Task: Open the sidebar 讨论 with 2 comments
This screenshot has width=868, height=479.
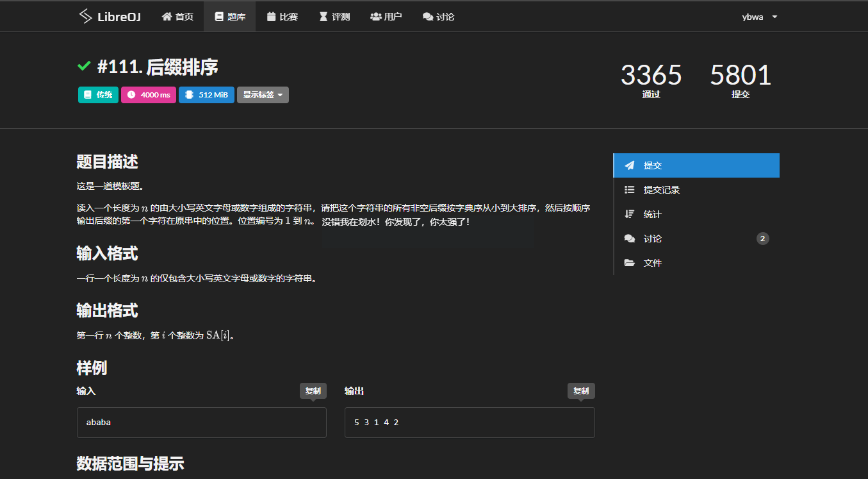Action: pos(652,239)
